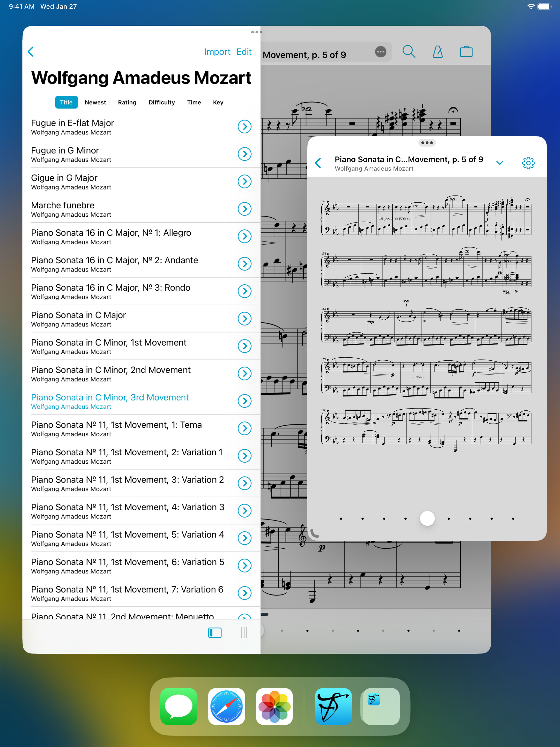Open Safari from the dock
The height and width of the screenshot is (747, 560).
click(227, 706)
